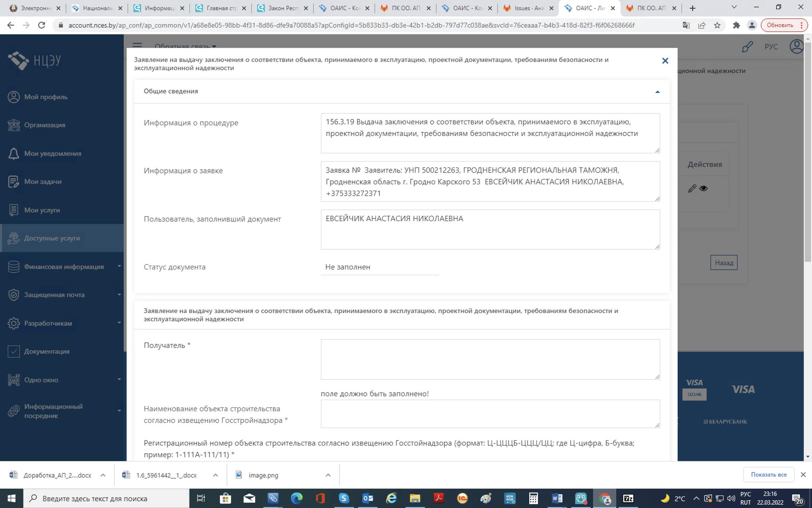Expand Защищенная почта submenu arrow
Screen dimensions: 812x508
pos(119,294)
